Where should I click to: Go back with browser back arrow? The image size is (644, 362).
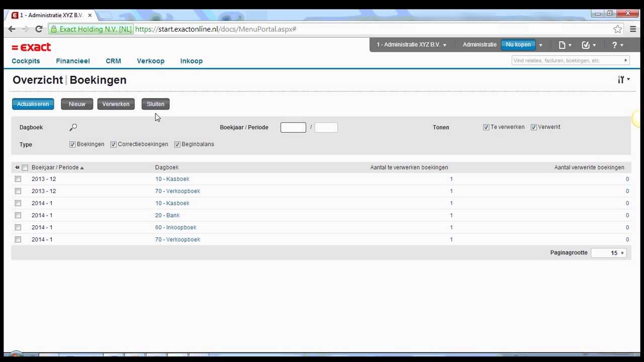pos(12,29)
